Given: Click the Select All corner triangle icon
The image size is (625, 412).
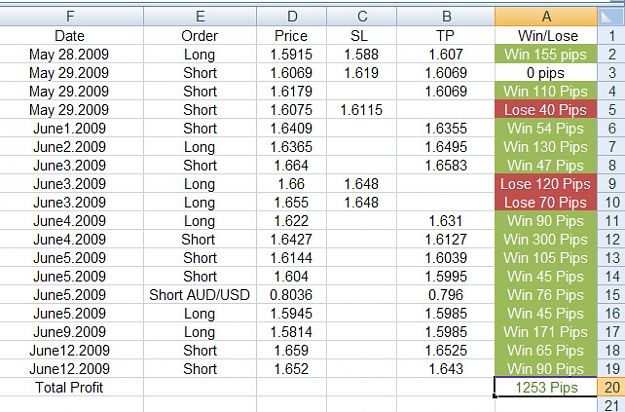Looking at the screenshot, I should click(611, 16).
